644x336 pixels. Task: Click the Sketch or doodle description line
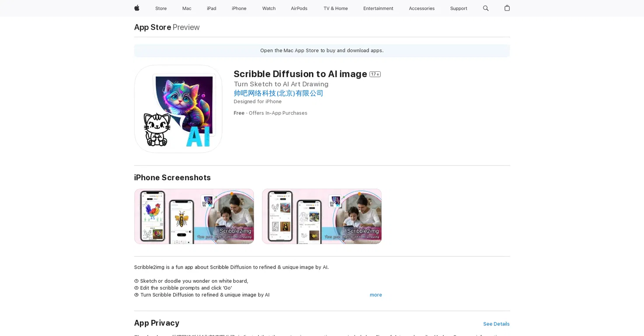pos(191,281)
